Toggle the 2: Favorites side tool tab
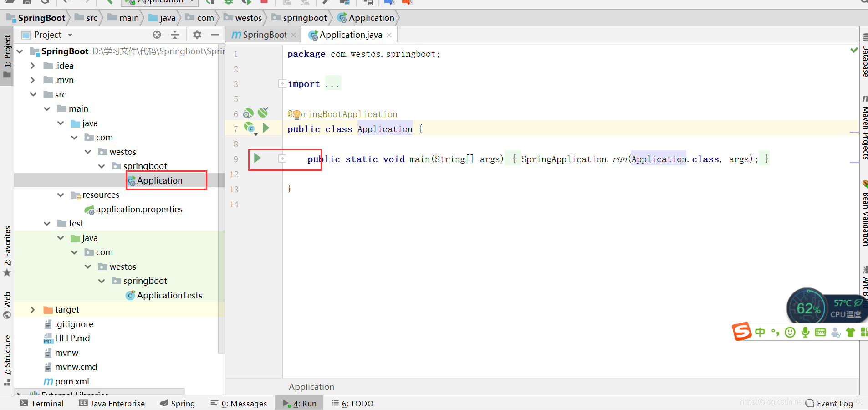 coord(7,251)
